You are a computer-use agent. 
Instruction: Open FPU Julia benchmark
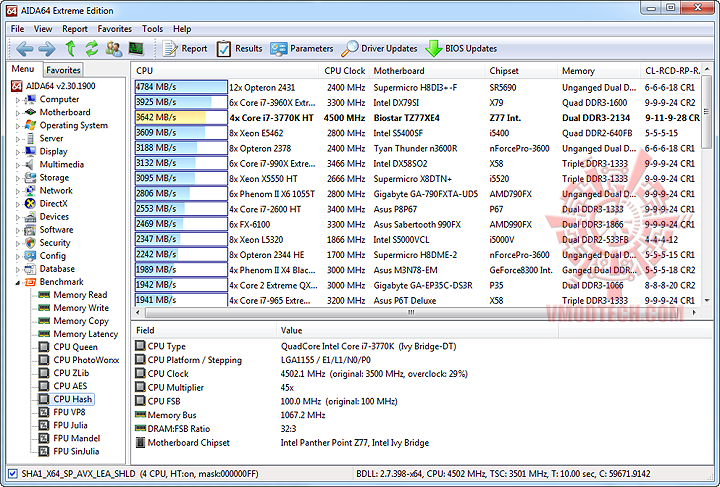(70, 425)
